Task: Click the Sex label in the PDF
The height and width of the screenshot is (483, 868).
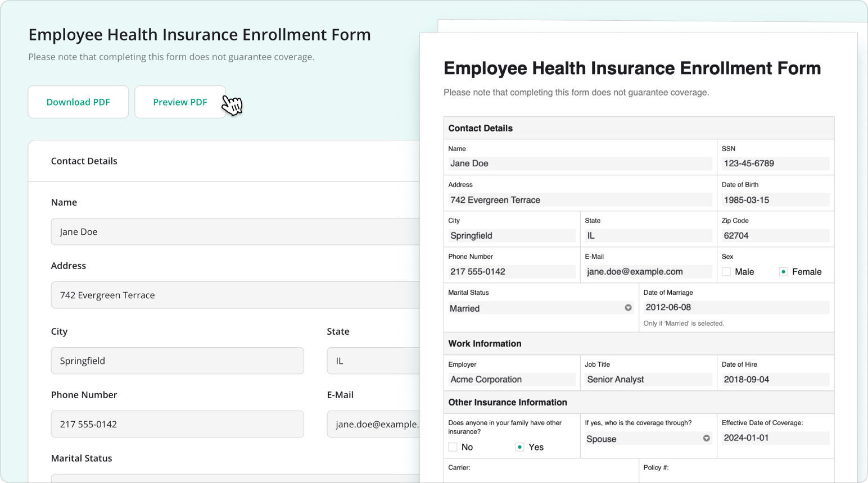Action: click(727, 257)
